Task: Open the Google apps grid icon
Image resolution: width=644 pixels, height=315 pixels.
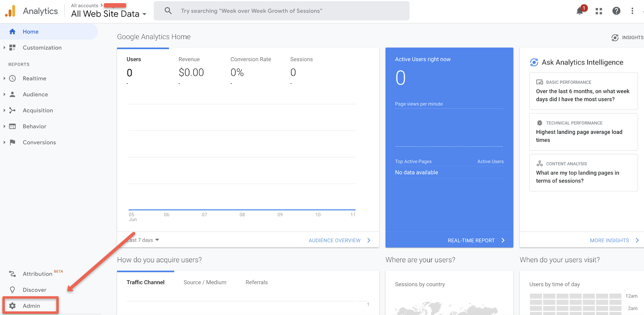Action: [x=599, y=11]
